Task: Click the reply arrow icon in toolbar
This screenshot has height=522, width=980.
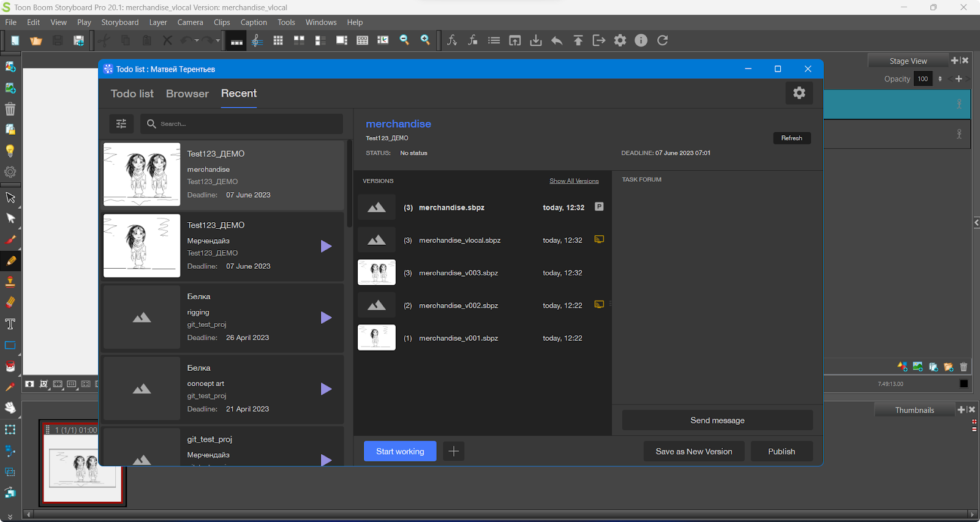Action: (x=557, y=40)
